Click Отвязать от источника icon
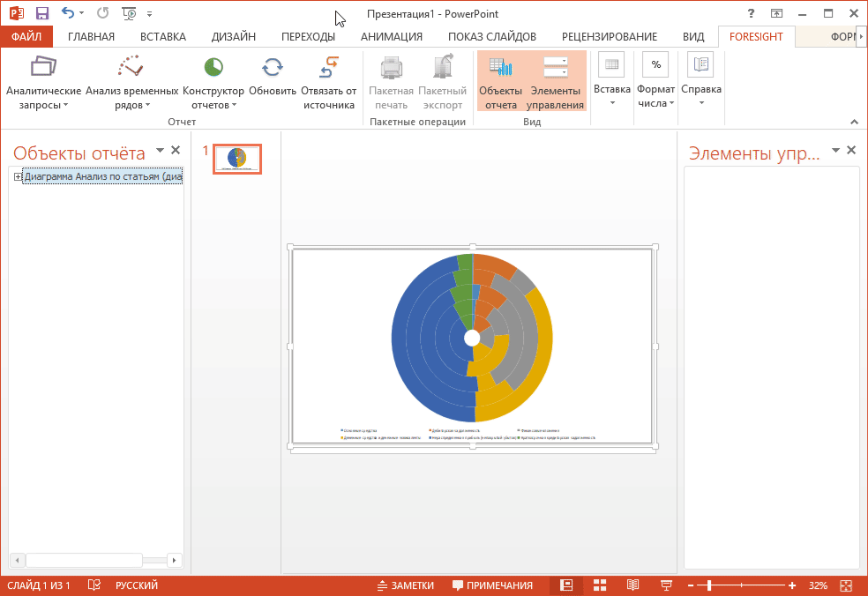The image size is (868, 596). click(328, 68)
